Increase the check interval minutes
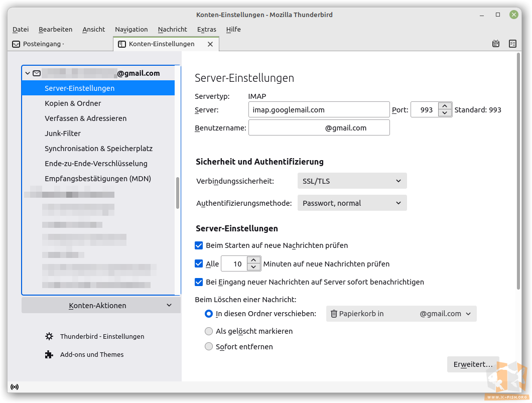This screenshot has height=403, width=532. tap(254, 260)
